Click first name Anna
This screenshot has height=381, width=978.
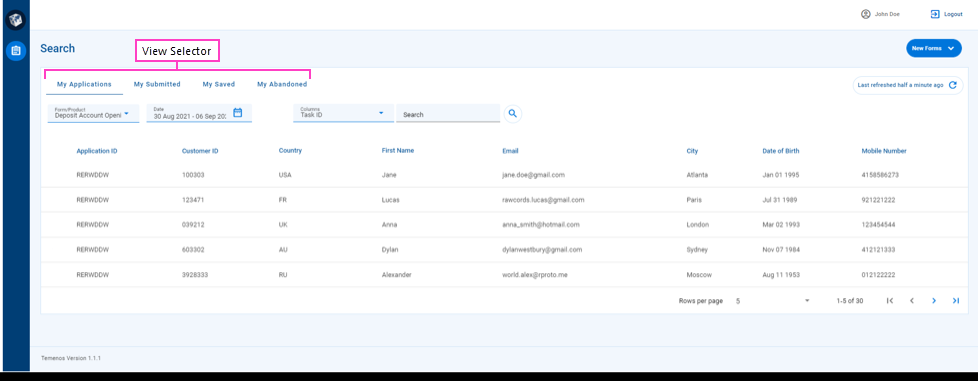coord(389,224)
